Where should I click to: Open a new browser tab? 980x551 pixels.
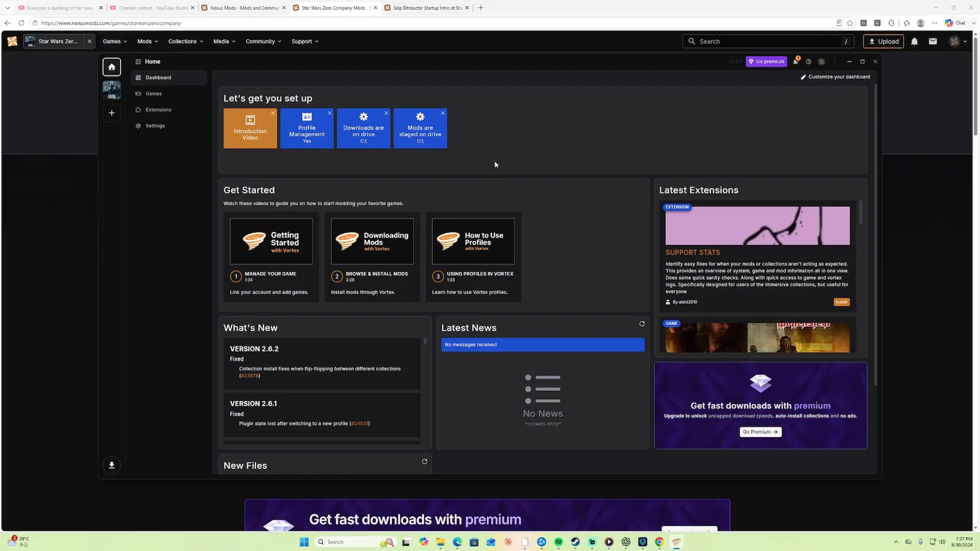[481, 8]
